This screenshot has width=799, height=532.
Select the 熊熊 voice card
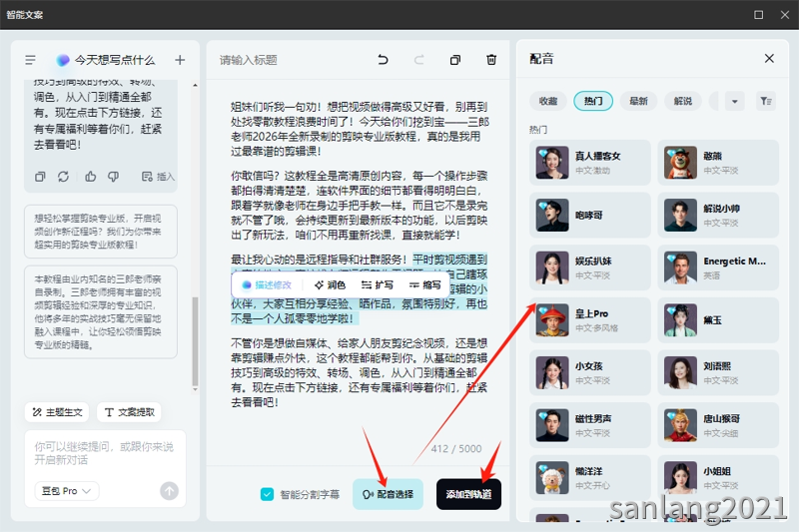point(718,163)
